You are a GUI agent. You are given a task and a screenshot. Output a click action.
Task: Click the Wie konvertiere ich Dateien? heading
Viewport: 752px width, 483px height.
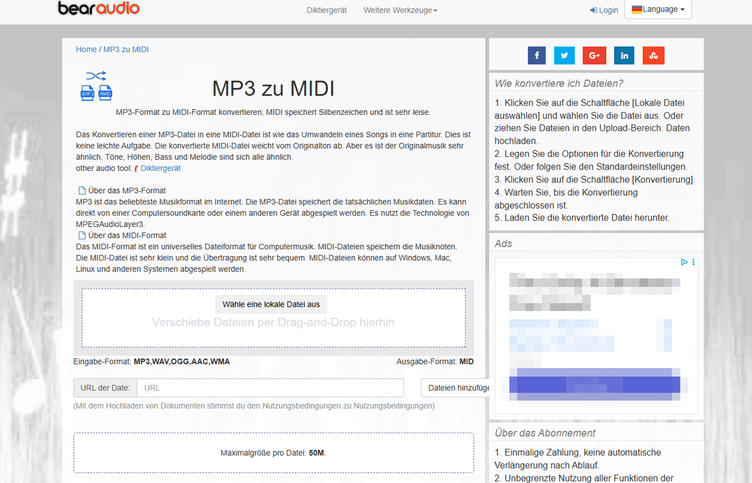pos(559,83)
